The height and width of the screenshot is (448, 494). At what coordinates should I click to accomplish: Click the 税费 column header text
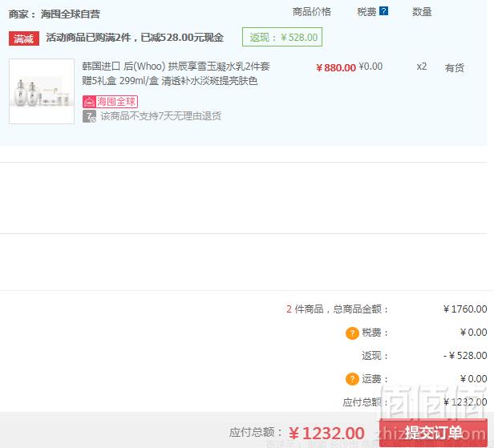click(x=366, y=12)
